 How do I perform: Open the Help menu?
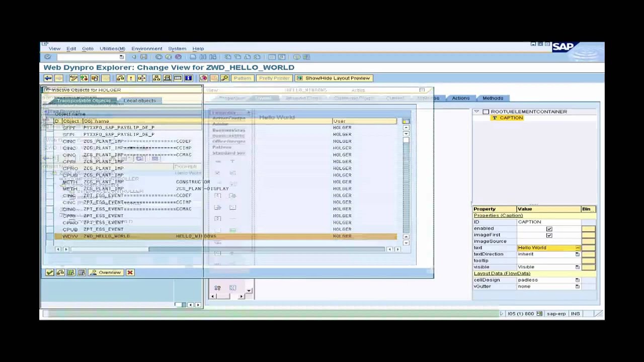(198, 49)
